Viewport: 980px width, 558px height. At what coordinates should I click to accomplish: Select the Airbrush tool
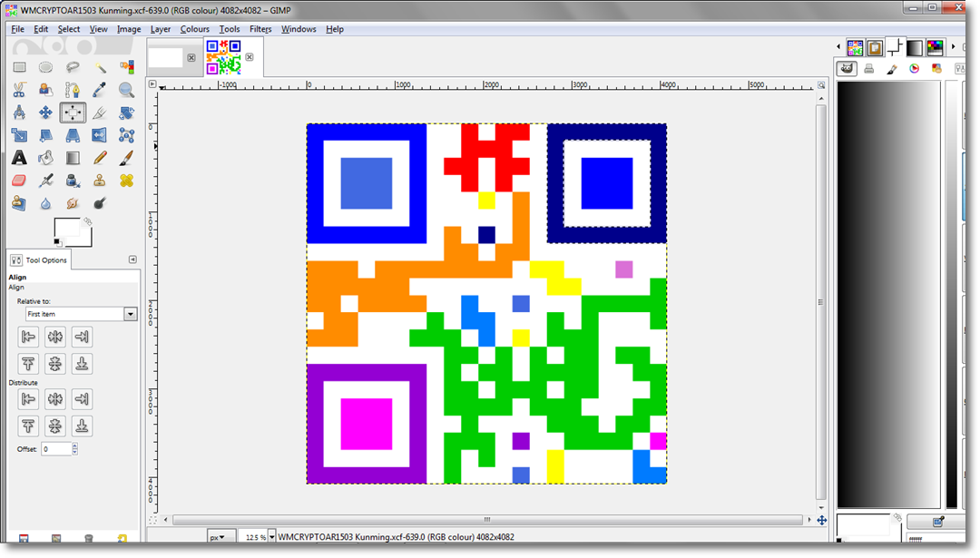pyautogui.click(x=45, y=181)
